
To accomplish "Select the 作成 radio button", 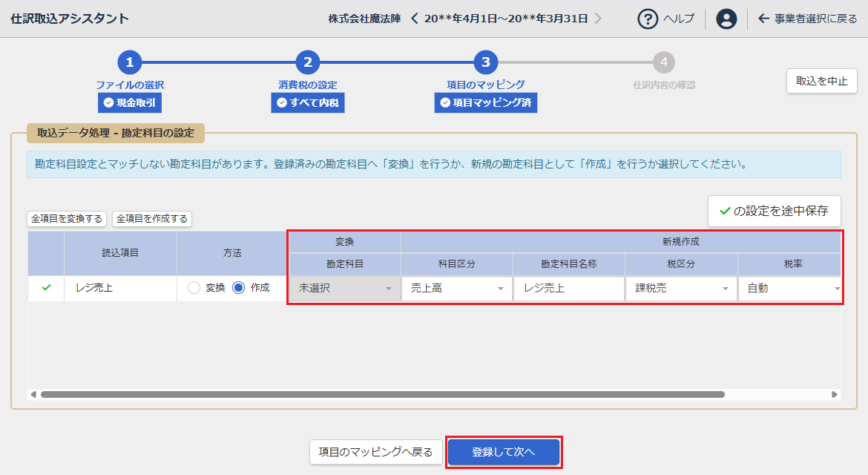I will tap(239, 288).
